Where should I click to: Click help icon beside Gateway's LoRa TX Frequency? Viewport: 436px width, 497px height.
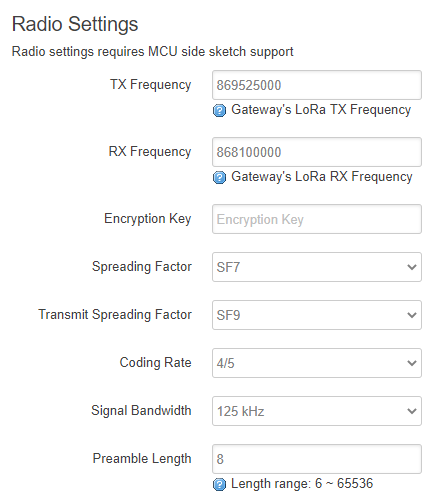[219, 110]
